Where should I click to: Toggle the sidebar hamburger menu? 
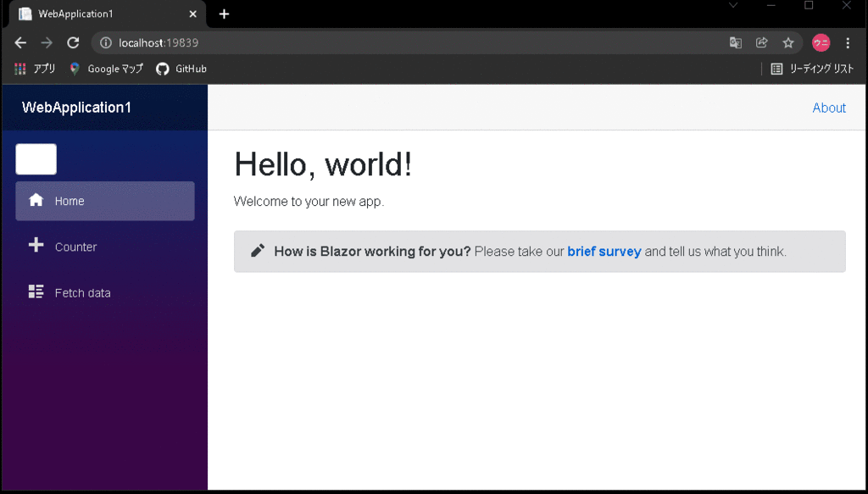click(36, 158)
